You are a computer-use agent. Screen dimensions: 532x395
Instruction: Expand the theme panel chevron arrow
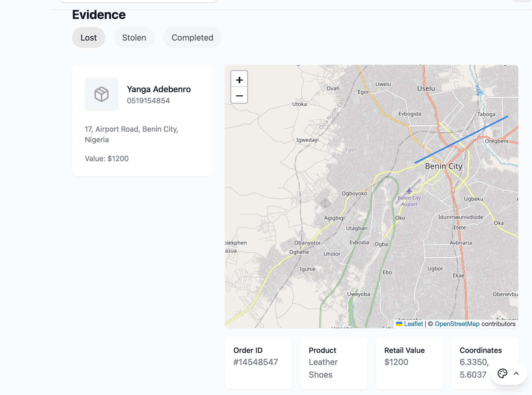(x=516, y=373)
